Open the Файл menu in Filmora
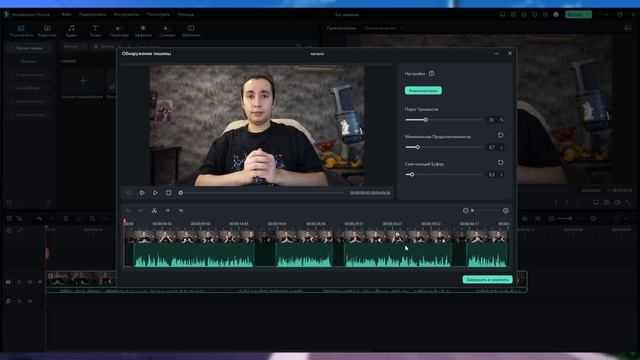Screen dimensions: 640x360 pyautogui.click(x=66, y=14)
